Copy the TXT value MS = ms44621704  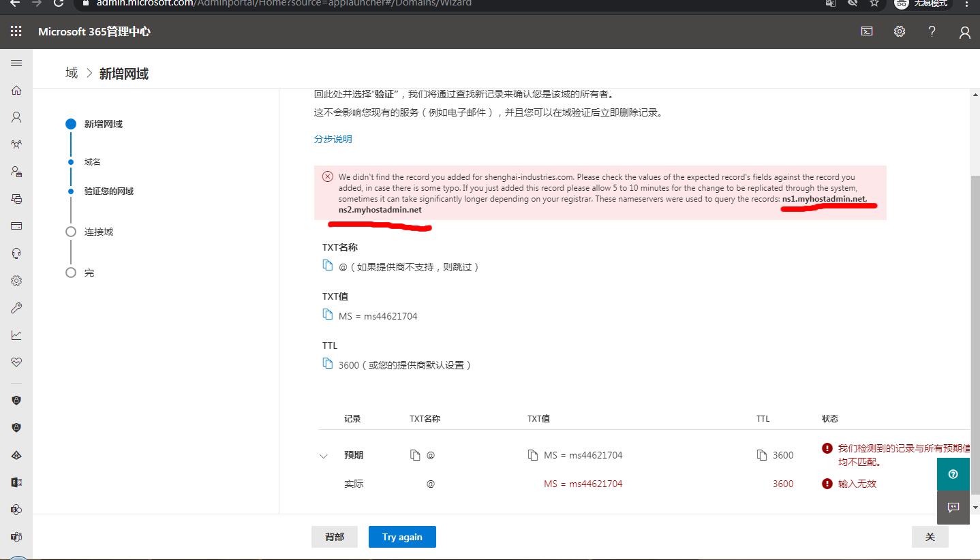[328, 315]
